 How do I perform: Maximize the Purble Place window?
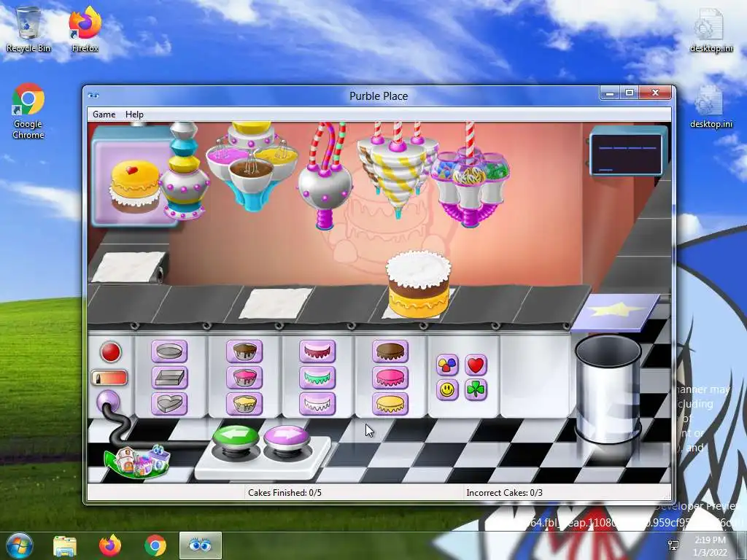630,93
